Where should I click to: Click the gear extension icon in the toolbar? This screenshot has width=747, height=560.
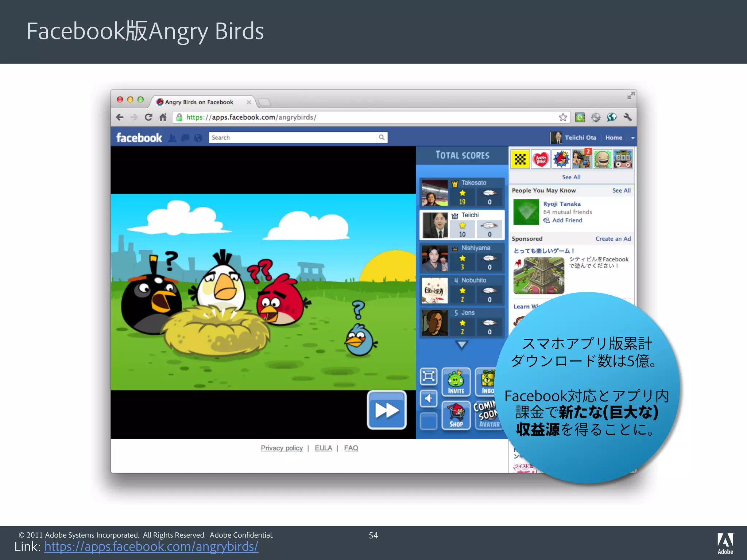[x=596, y=117]
